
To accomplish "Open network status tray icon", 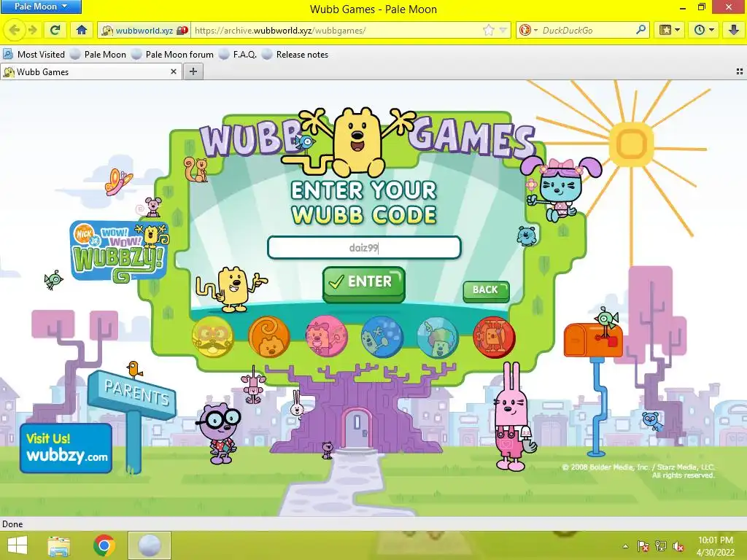I will 661,546.
